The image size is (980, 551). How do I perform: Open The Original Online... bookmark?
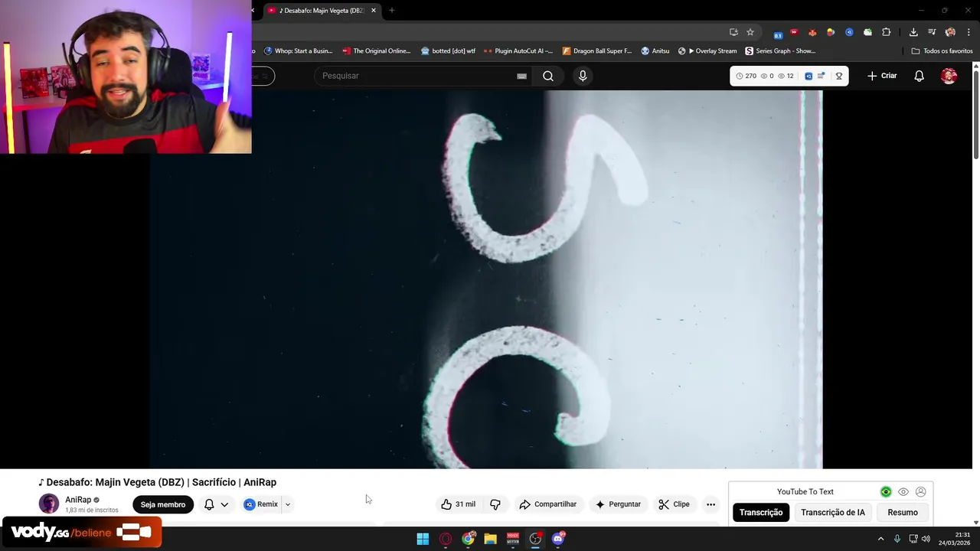376,51
